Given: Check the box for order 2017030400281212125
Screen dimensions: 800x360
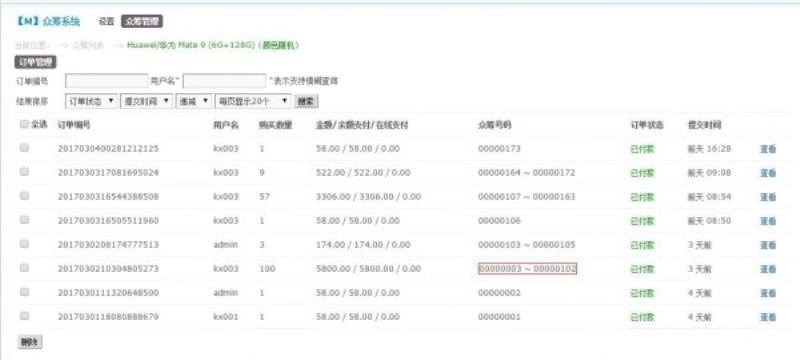Looking at the screenshot, I should [24, 148].
